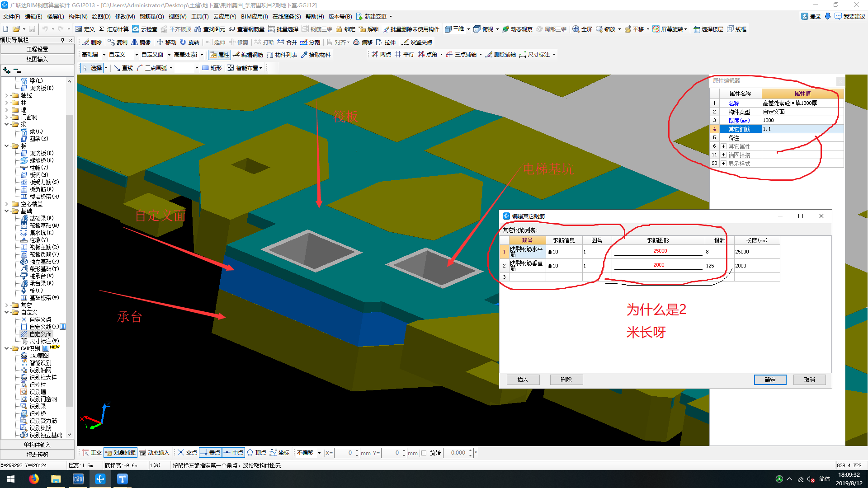Toggle 正交 orthogonal mode

point(92,452)
